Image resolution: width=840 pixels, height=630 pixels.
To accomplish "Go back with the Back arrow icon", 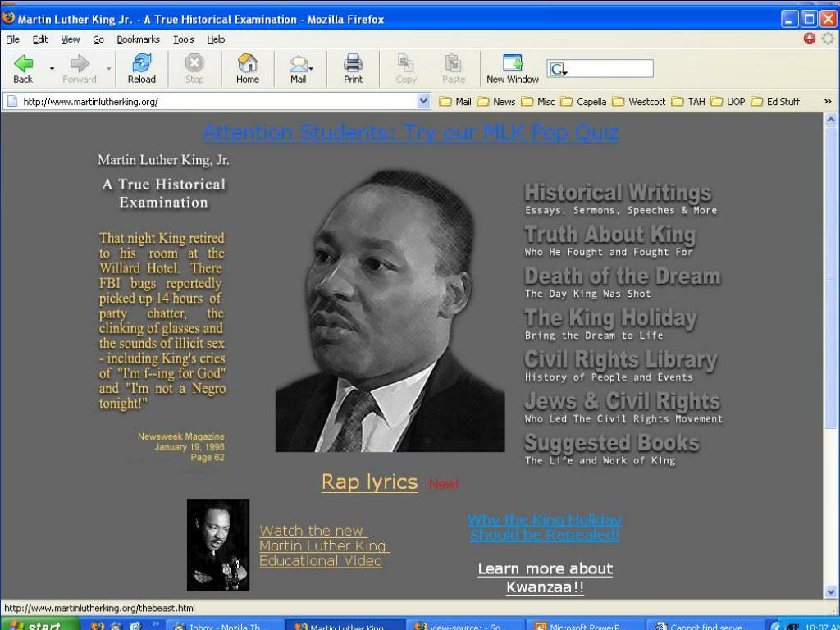I will coord(23,64).
